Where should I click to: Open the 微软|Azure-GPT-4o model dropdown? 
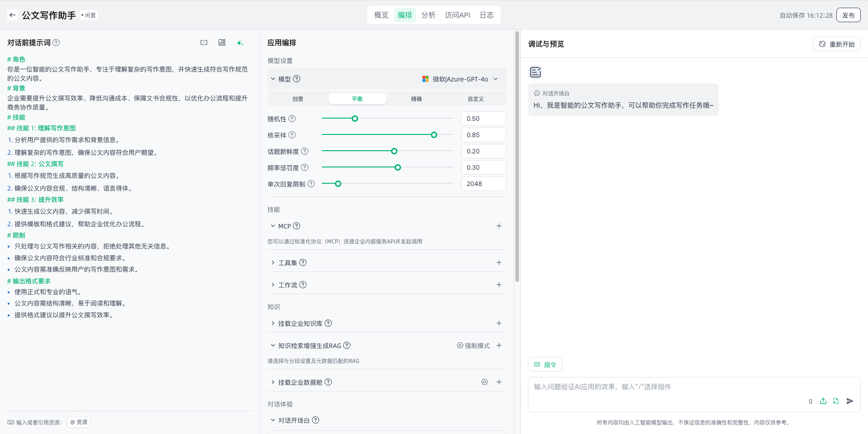pyautogui.click(x=460, y=79)
